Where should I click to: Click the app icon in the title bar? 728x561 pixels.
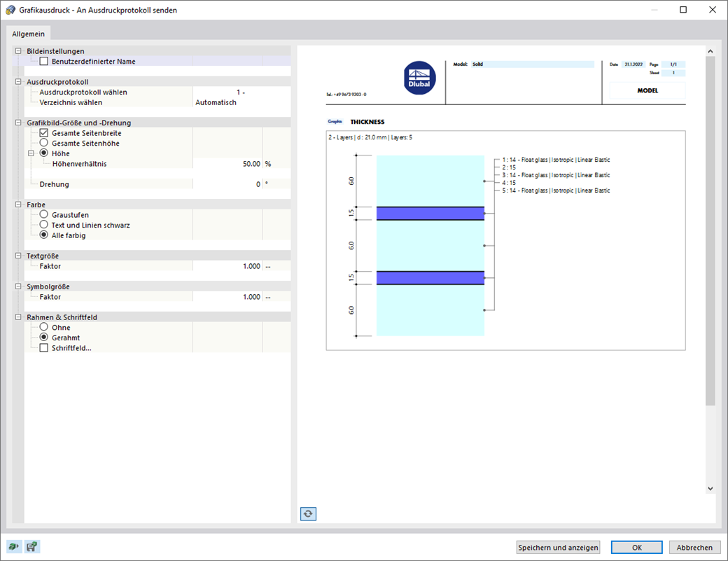(10, 10)
